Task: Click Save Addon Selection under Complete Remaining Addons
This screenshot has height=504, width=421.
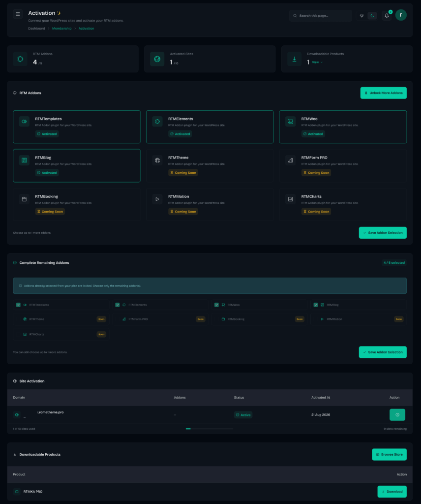Action: [x=383, y=352]
